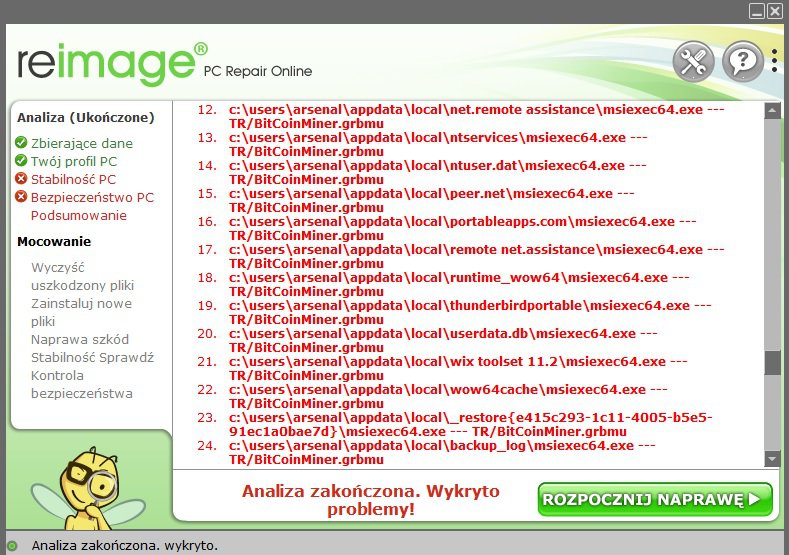This screenshot has width=789, height=555.
Task: Click the PC Repair Online tagline
Action: click(258, 71)
